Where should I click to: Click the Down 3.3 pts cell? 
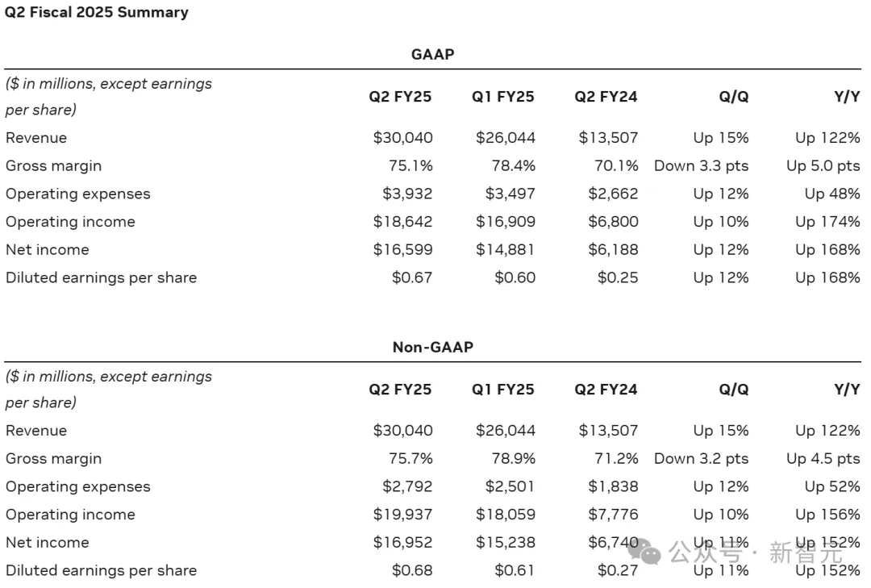[701, 165]
